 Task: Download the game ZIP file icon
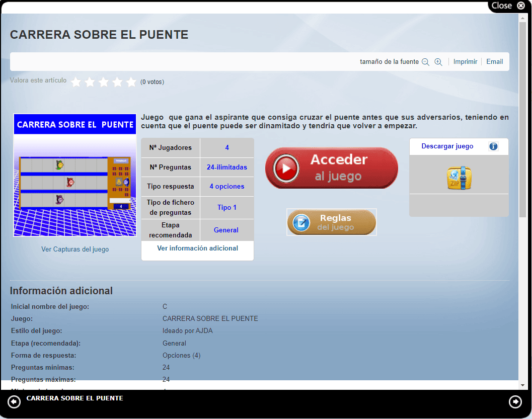pyautogui.click(x=459, y=178)
